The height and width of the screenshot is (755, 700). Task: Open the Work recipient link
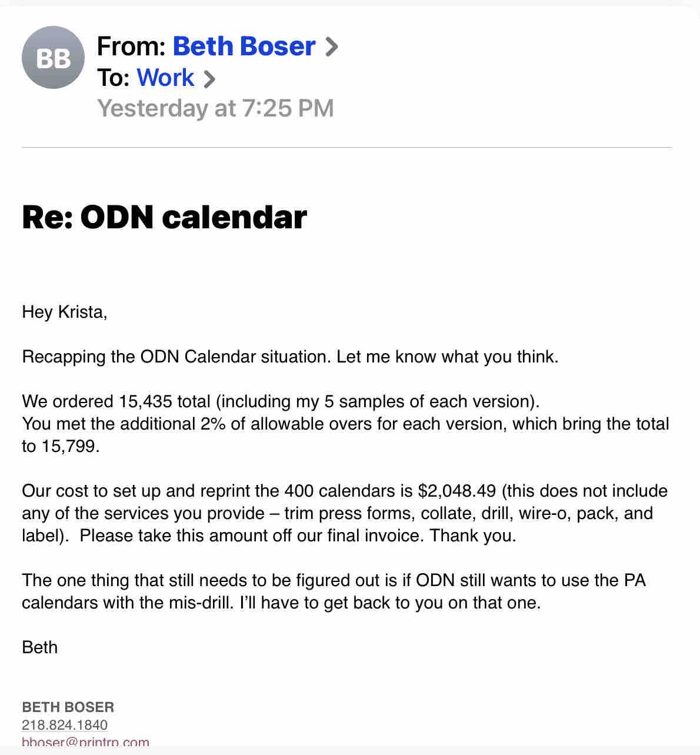click(x=165, y=78)
